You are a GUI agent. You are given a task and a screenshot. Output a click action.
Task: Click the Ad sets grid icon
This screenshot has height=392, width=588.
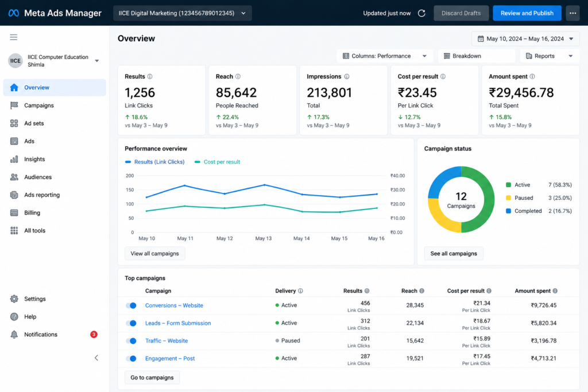click(x=14, y=123)
